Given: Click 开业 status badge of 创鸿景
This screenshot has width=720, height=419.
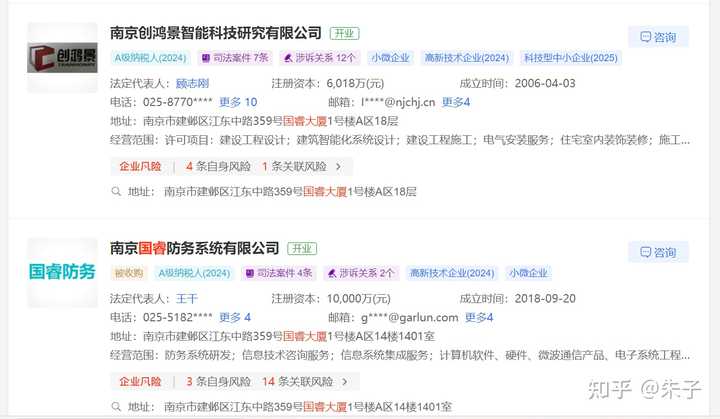Looking at the screenshot, I should pyautogui.click(x=344, y=34).
